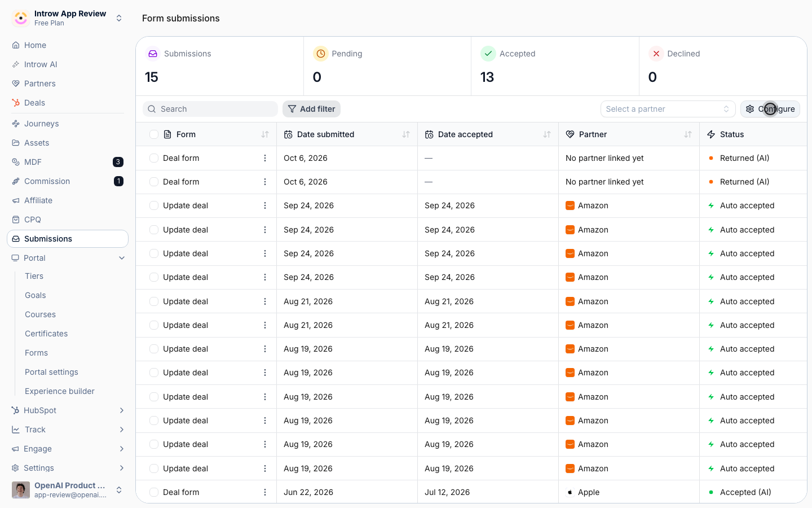Screen dimensions: 812x508
Task: Open the kebab menu for the Jun 22, 2026 Deal form row
Action: coord(265,492)
